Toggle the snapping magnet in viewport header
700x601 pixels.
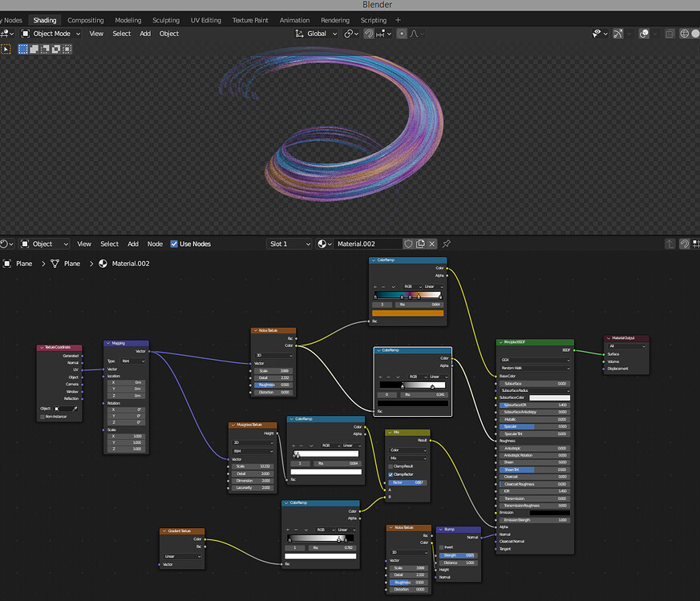click(369, 34)
